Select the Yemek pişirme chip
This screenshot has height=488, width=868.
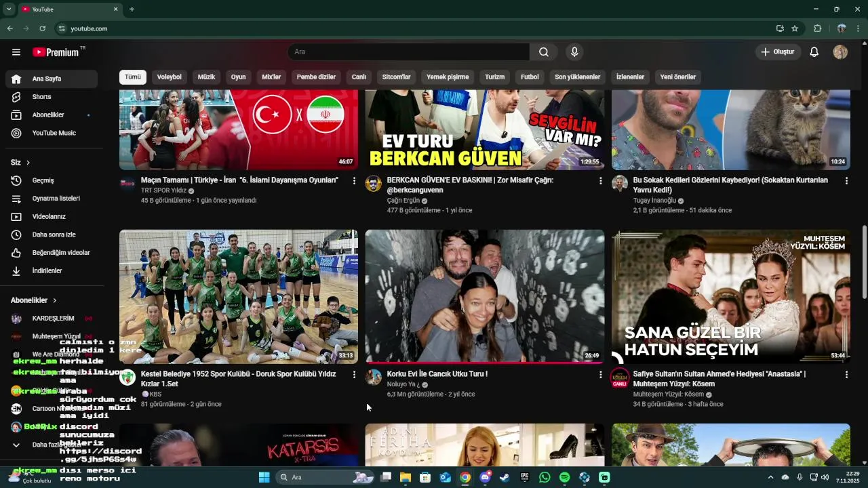tap(448, 77)
